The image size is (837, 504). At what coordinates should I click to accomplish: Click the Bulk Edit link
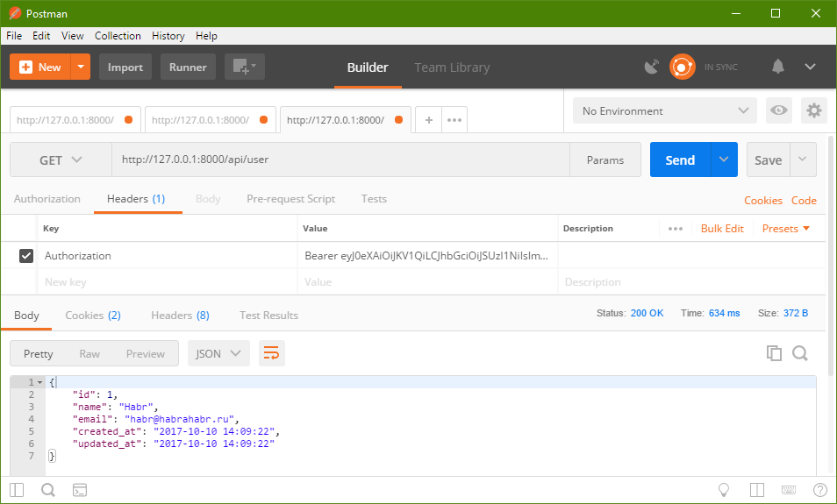pos(722,228)
